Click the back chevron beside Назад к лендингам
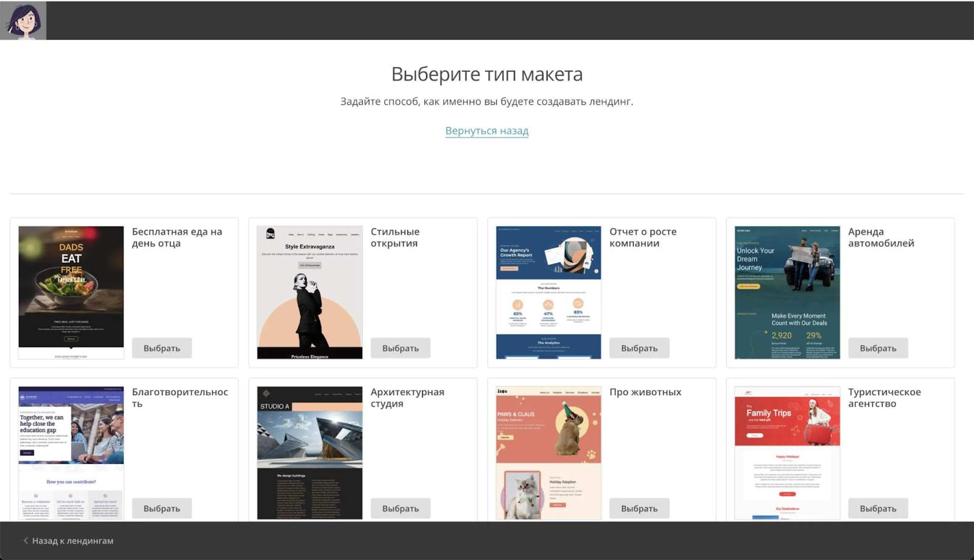Image resolution: width=974 pixels, height=560 pixels. coord(26,541)
